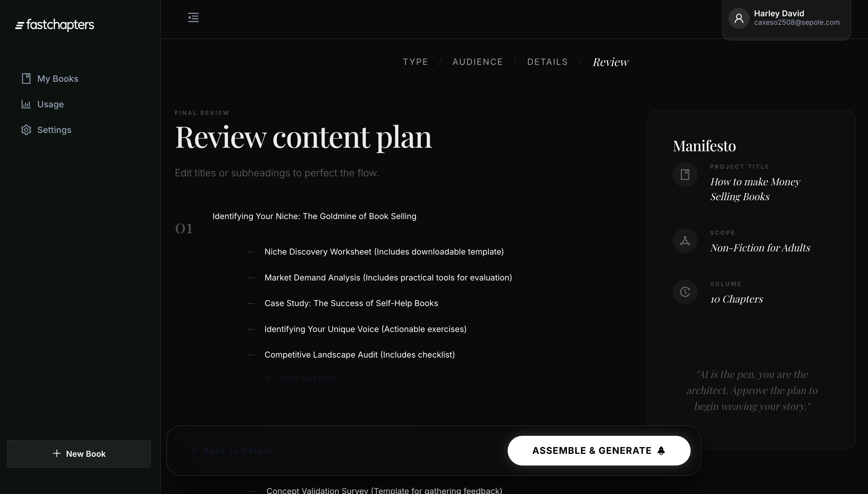This screenshot has height=494, width=868.
Task: Click the New Book button
Action: (79, 454)
